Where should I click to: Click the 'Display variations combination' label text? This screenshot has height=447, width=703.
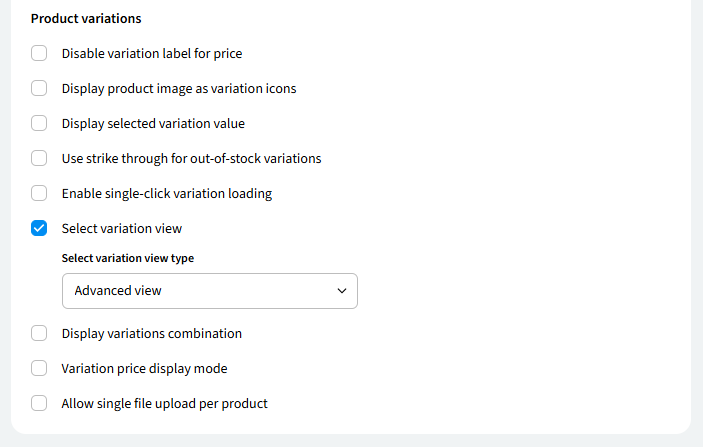152,333
